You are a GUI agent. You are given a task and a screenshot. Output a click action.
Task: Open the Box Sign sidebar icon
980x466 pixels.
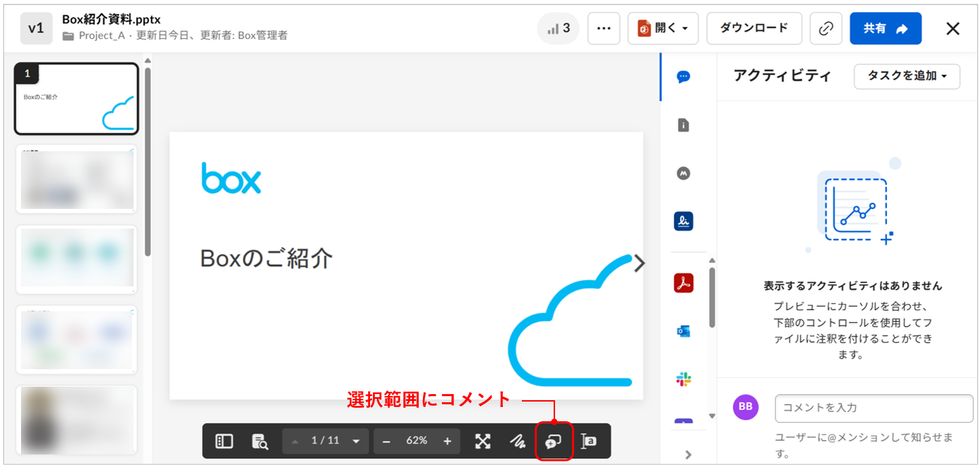(x=683, y=222)
